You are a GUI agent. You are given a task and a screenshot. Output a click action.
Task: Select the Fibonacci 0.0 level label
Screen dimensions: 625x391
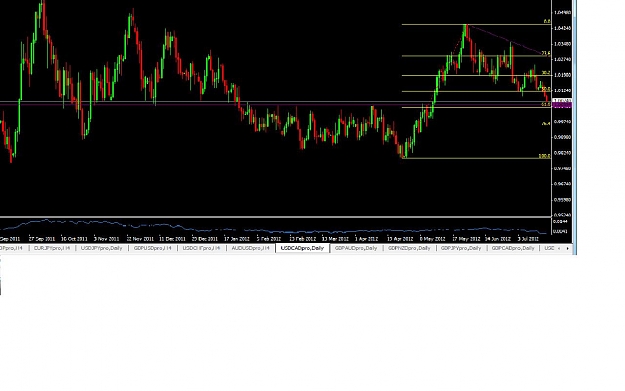[547, 22]
